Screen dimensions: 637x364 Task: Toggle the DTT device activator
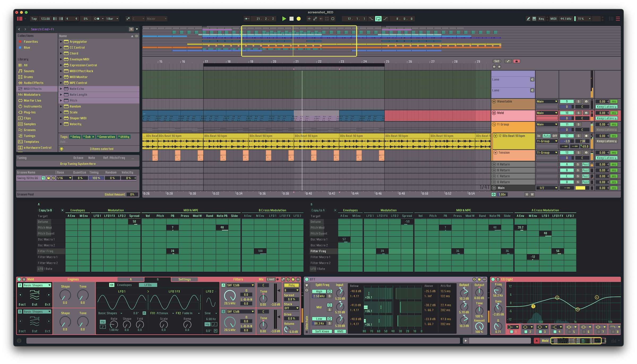point(307,279)
